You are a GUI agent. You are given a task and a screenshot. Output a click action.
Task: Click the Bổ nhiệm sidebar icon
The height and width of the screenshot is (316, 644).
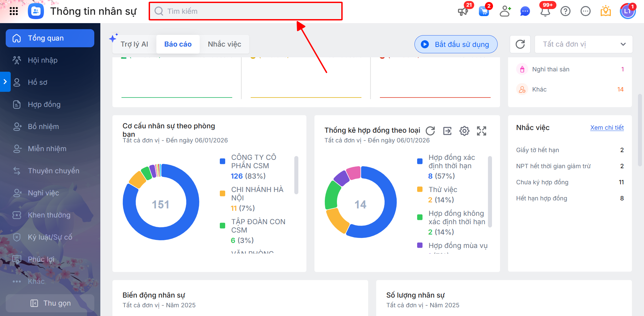pyautogui.click(x=17, y=127)
